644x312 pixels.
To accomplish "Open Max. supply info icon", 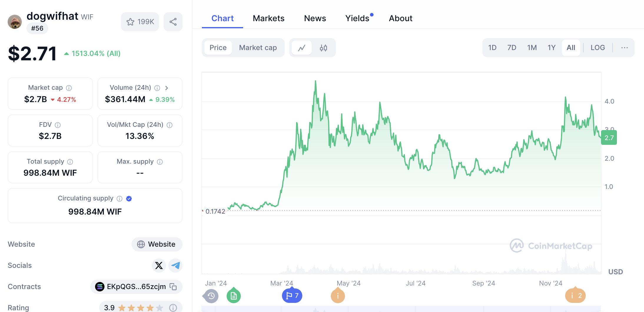I will point(160,162).
